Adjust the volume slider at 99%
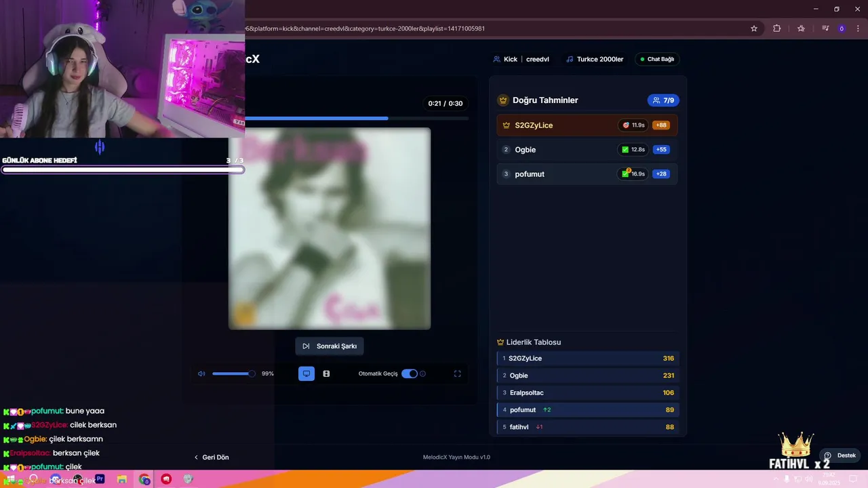The height and width of the screenshot is (488, 868). click(x=233, y=373)
